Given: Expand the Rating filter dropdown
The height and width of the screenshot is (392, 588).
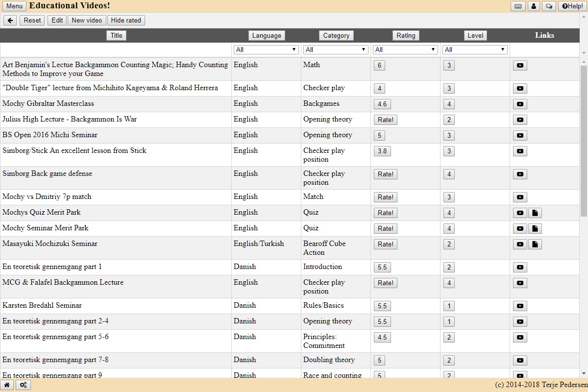Looking at the screenshot, I should (405, 49).
